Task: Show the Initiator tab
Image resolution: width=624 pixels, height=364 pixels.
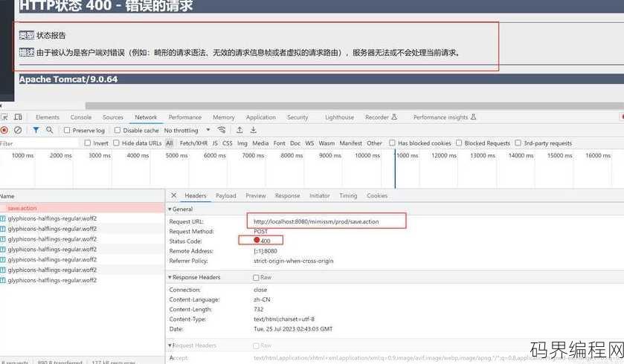Action: [320, 195]
